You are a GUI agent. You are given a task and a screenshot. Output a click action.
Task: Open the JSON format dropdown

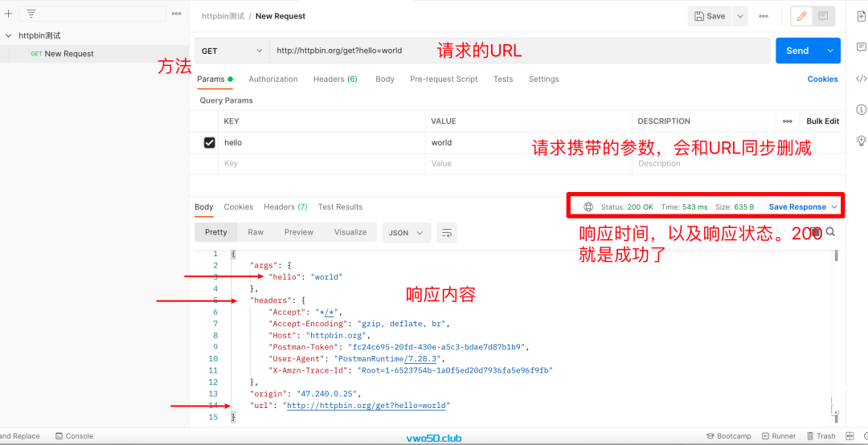407,233
